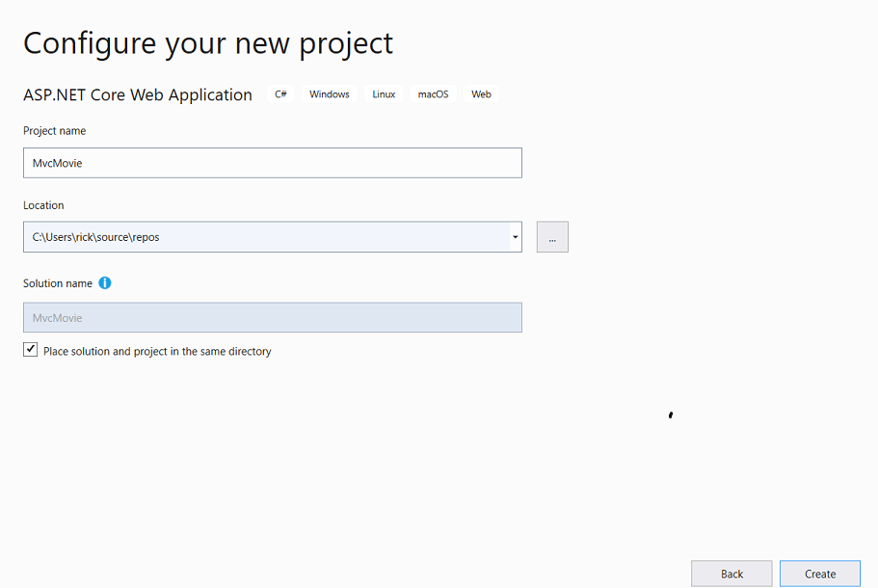Screen dimensions: 878x588
Task: Select the Windows platform tag
Action: tap(329, 94)
